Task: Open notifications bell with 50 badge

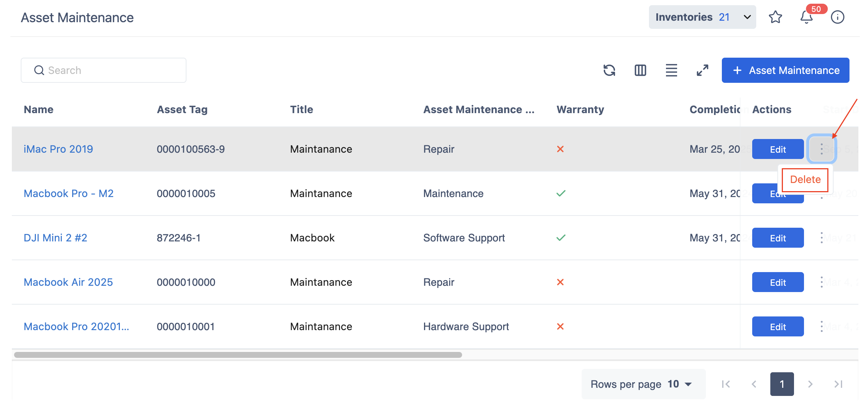Action: tap(807, 17)
